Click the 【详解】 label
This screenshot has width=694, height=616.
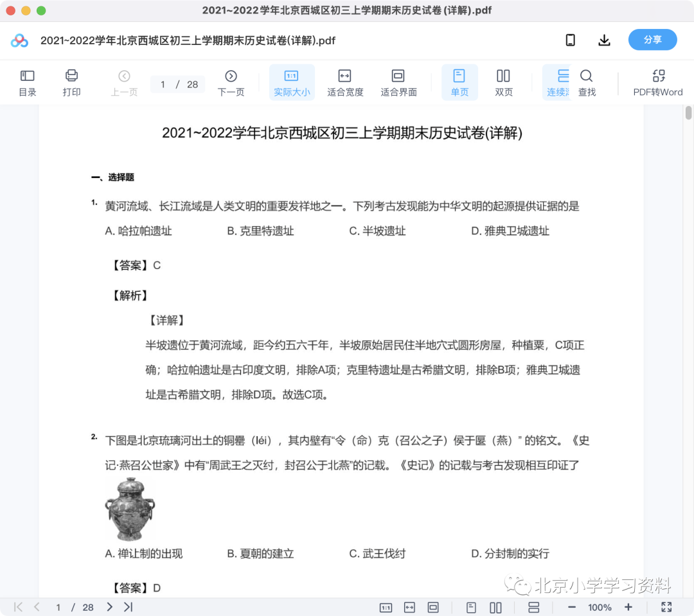pyautogui.click(x=166, y=321)
